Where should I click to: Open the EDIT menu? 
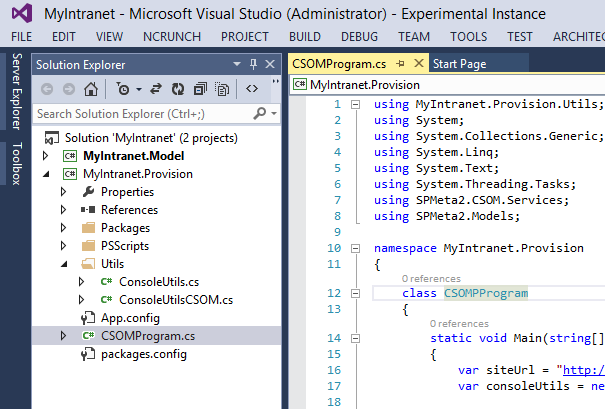pyautogui.click(x=64, y=37)
